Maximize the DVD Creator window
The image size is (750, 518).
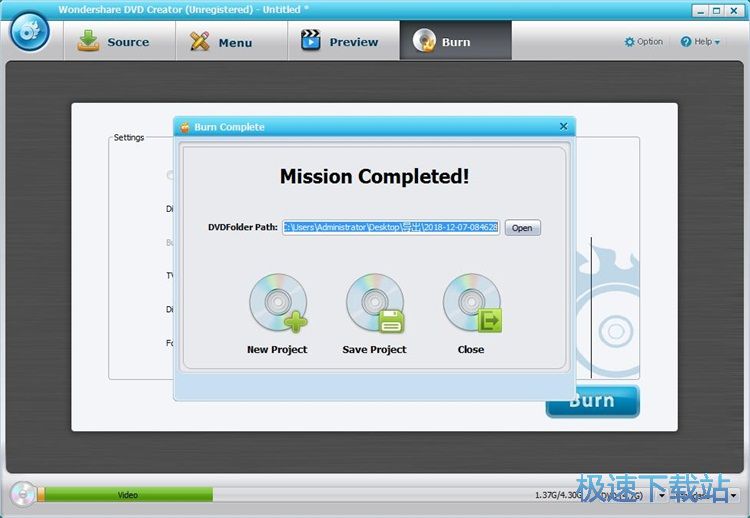click(717, 11)
